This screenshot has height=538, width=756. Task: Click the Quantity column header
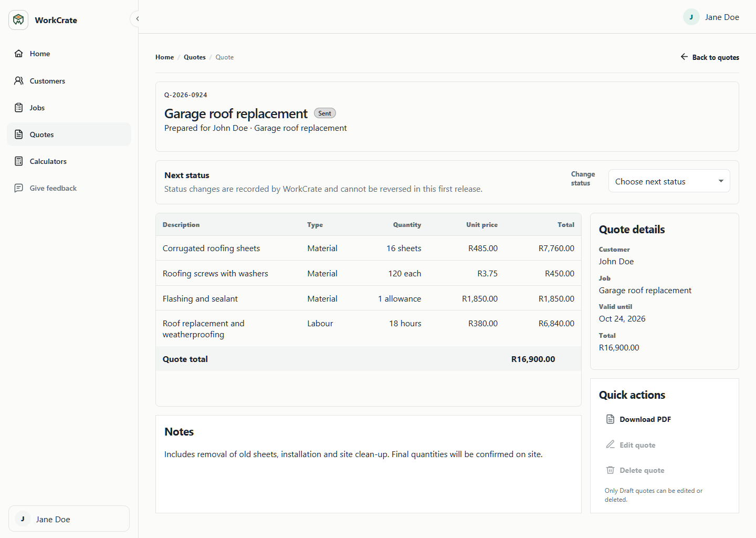(x=407, y=225)
